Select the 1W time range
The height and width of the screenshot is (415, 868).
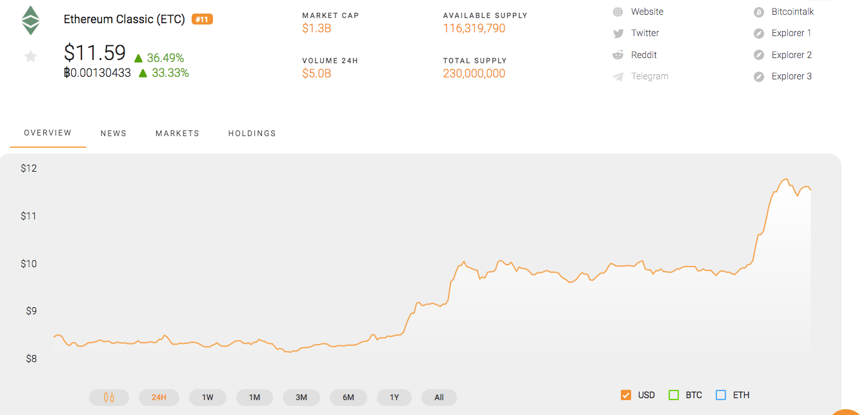coord(208,398)
